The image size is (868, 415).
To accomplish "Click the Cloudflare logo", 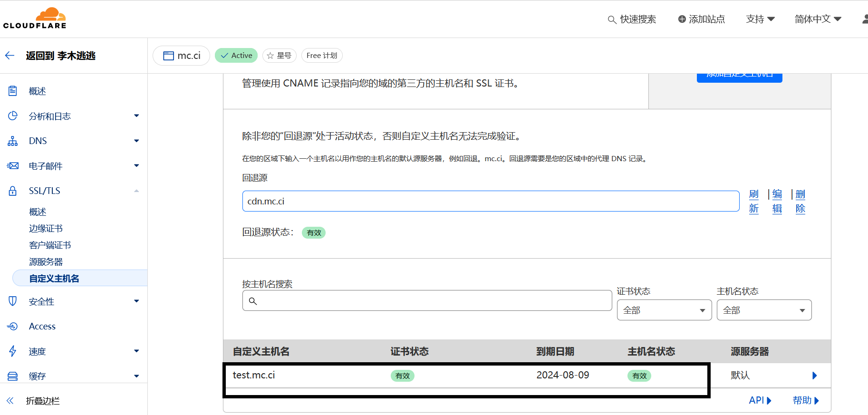I will (35, 18).
